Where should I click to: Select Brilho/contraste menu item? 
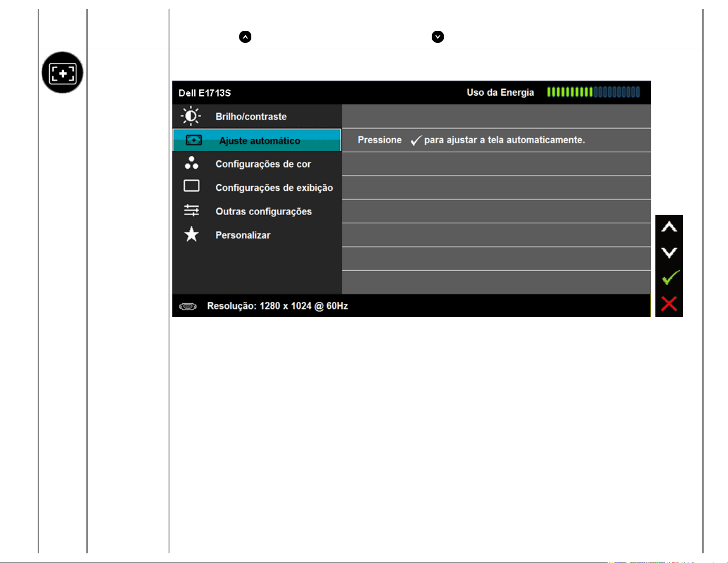click(251, 117)
